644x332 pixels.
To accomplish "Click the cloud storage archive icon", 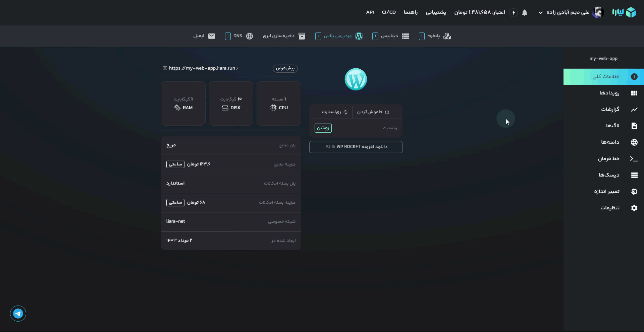I will pyautogui.click(x=302, y=36).
